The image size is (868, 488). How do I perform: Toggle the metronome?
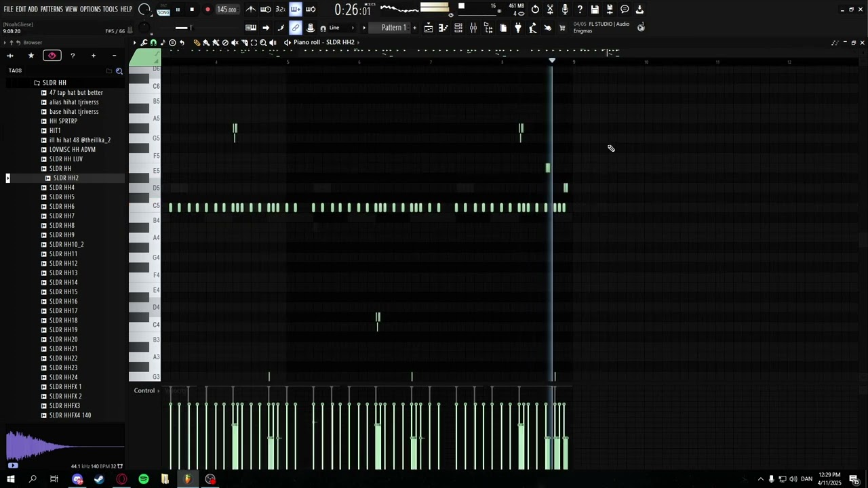(251, 9)
